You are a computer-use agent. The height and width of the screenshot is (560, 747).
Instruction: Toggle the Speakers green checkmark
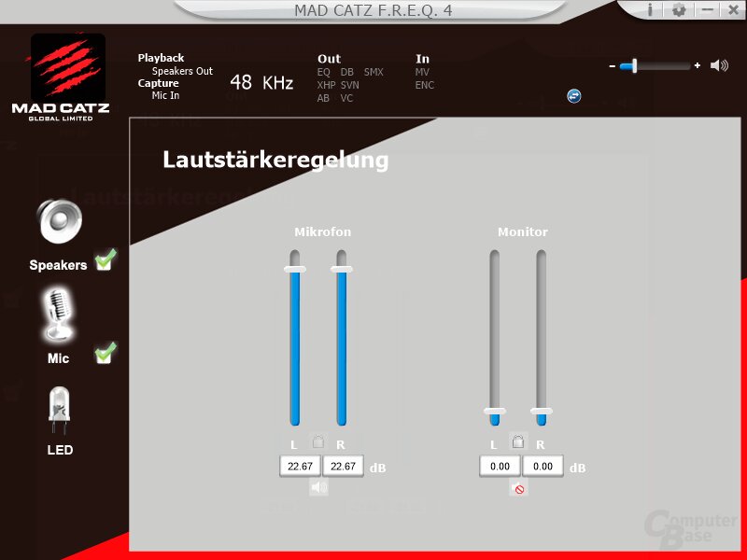pyautogui.click(x=106, y=260)
